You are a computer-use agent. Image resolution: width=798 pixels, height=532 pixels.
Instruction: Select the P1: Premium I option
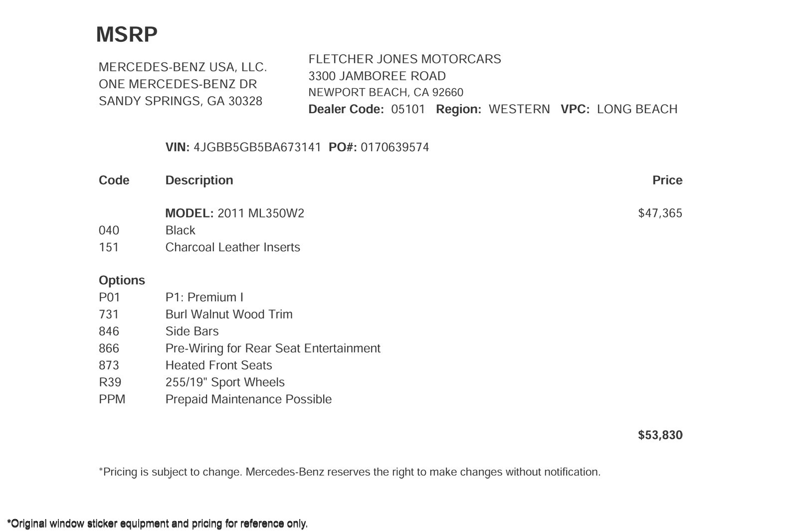point(204,297)
